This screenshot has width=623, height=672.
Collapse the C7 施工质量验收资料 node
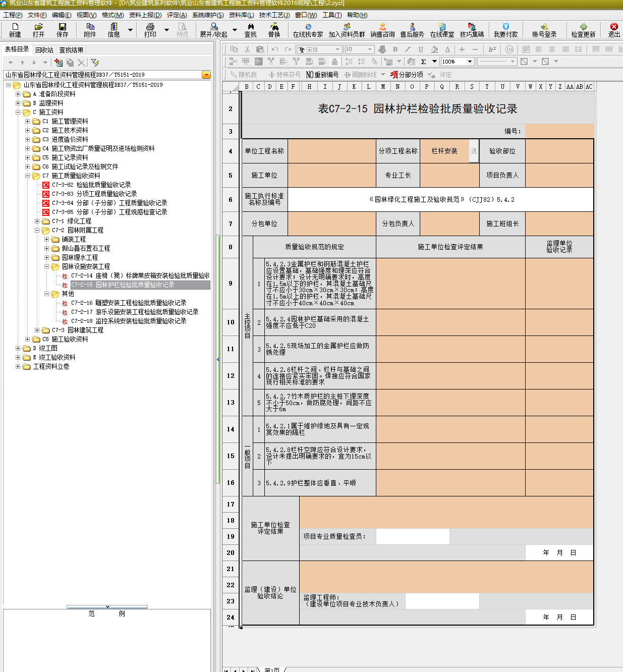28,176
